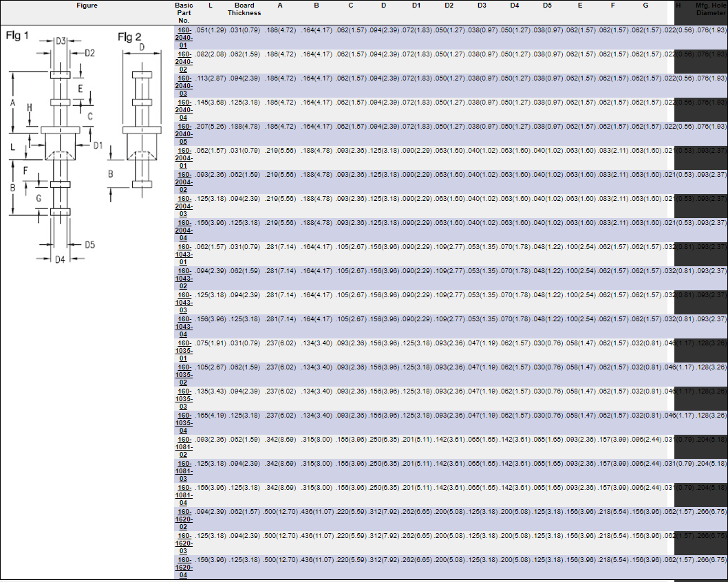Click part link 160-1043-04
This screenshot has width=728, height=582.
click(184, 327)
